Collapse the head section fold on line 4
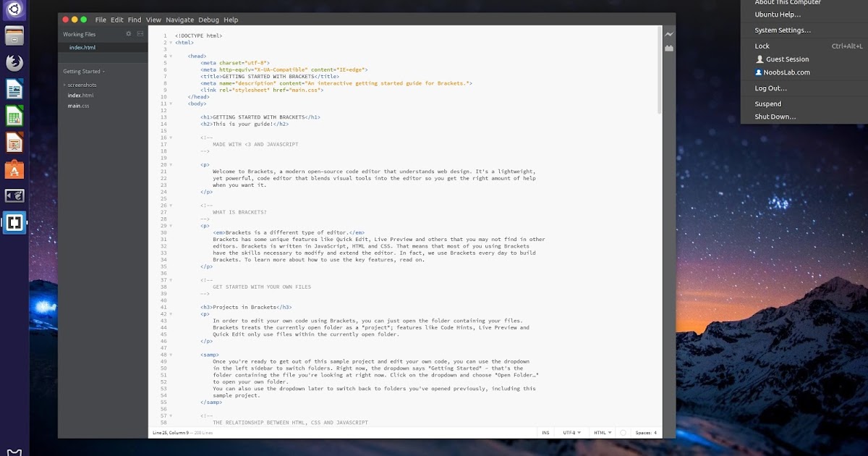 [x=171, y=56]
